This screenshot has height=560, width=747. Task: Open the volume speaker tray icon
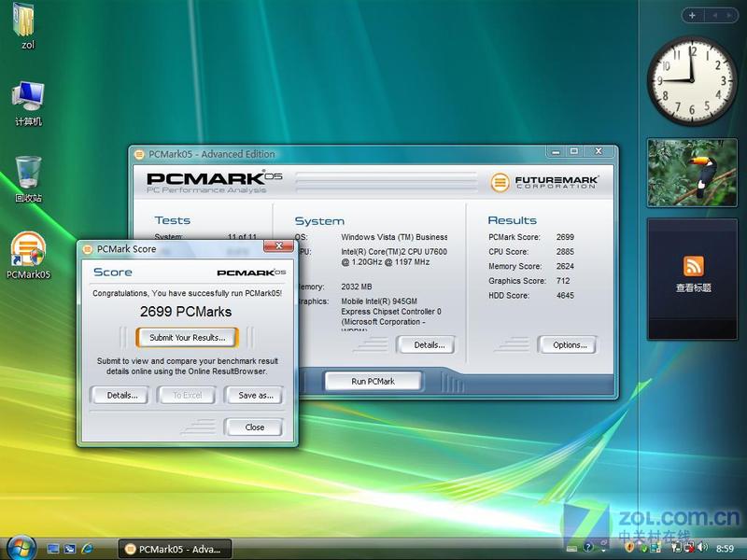tap(703, 547)
